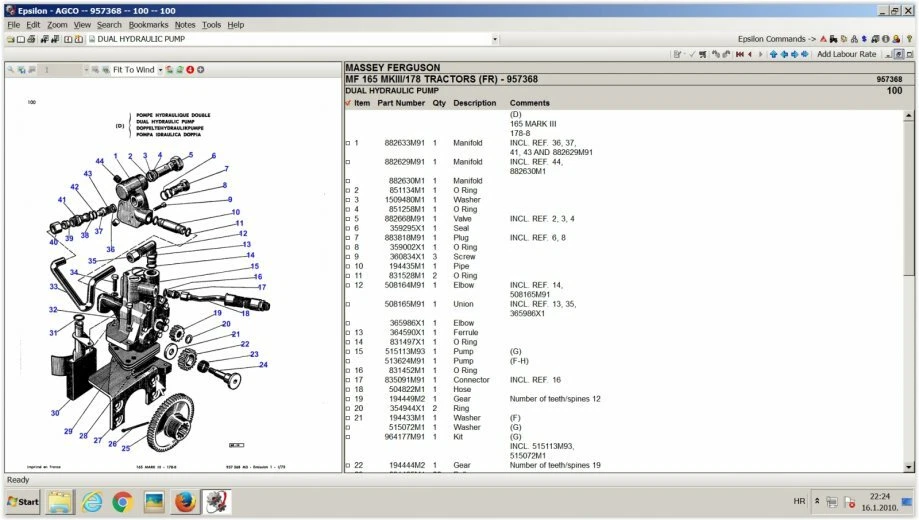
Task: Click the black tractor Epsilon command icon
Action: click(833, 39)
